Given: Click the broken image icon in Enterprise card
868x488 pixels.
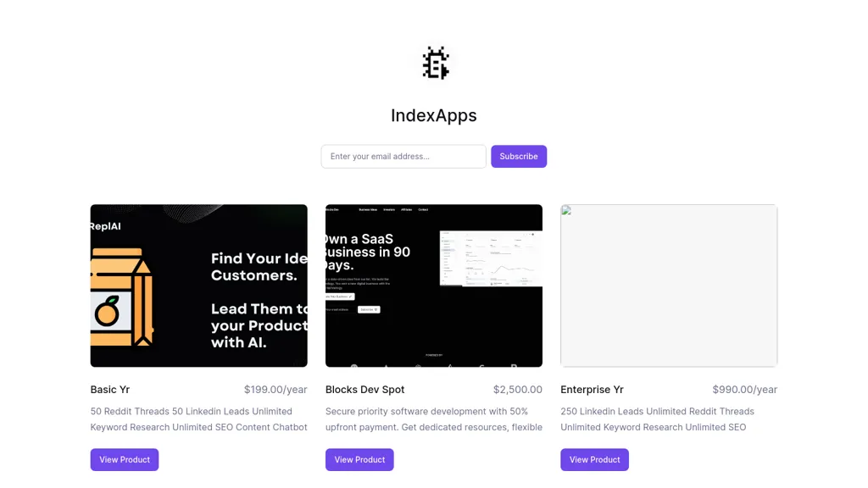Looking at the screenshot, I should click(x=566, y=210).
